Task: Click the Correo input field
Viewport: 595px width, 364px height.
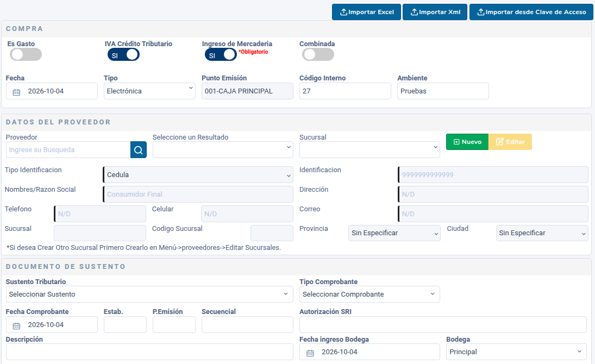Action: pos(493,214)
